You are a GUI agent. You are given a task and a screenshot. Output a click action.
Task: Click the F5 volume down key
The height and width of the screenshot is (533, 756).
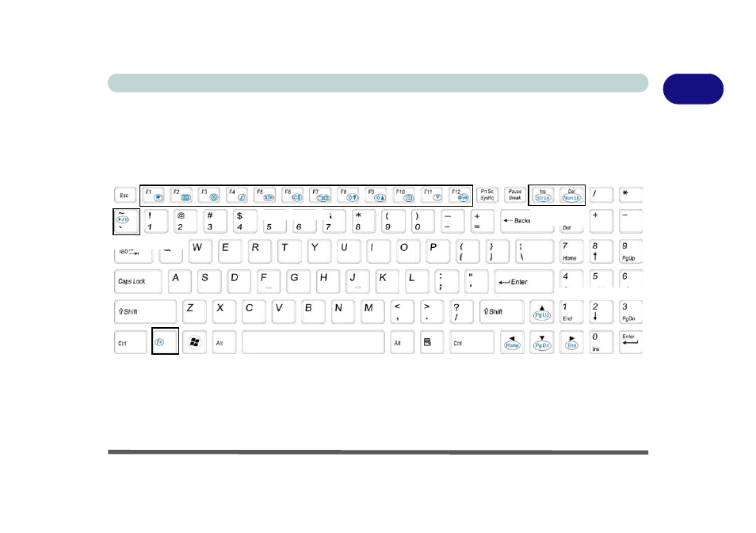coord(265,195)
